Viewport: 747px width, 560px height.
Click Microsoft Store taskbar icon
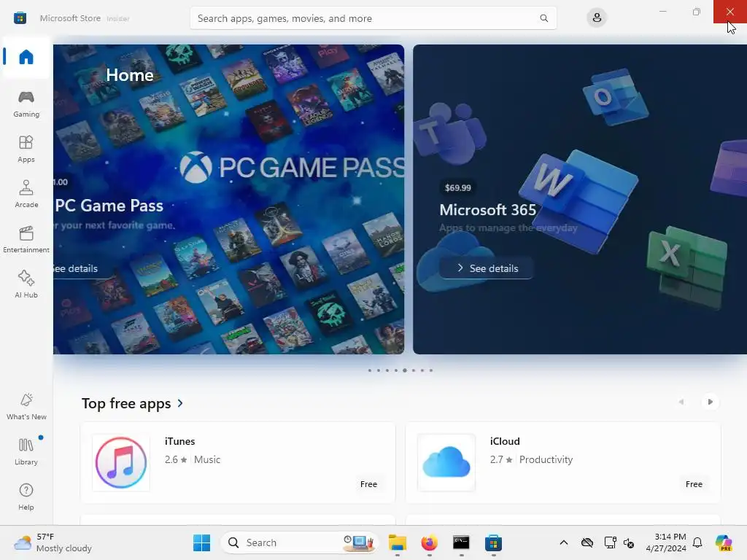493,542
